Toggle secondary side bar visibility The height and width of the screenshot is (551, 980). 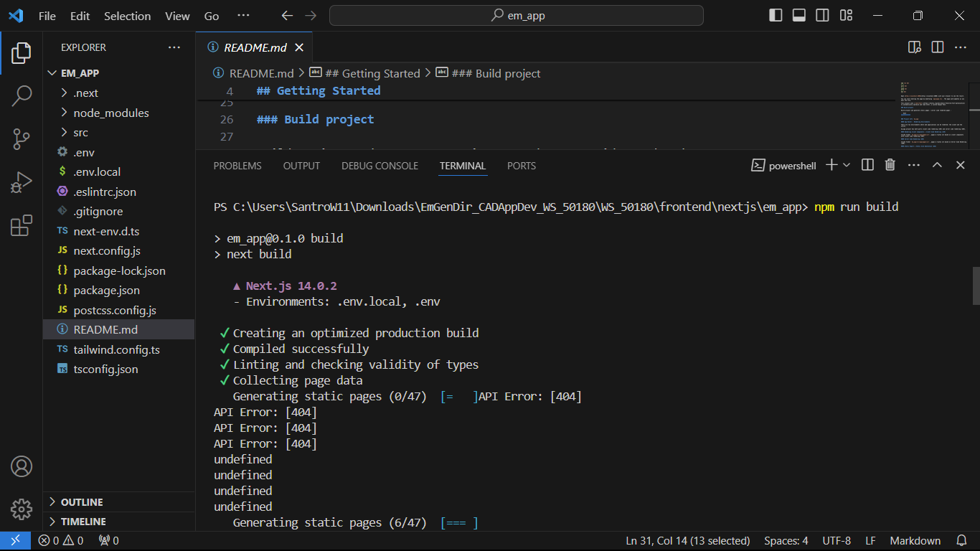(823, 16)
